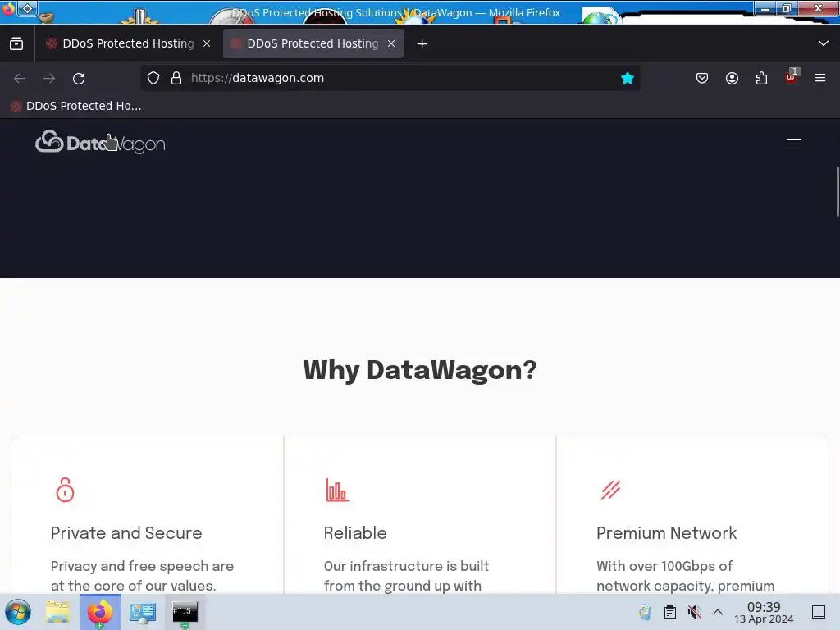Open the extensions puzzle icon
Viewport: 840px width, 630px height.
pos(761,78)
